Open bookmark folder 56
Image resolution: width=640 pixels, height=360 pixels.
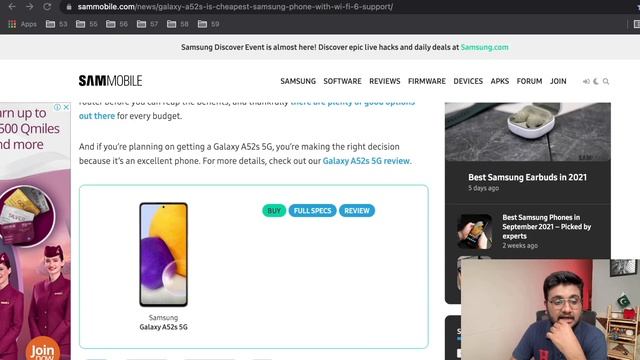pos(117,24)
